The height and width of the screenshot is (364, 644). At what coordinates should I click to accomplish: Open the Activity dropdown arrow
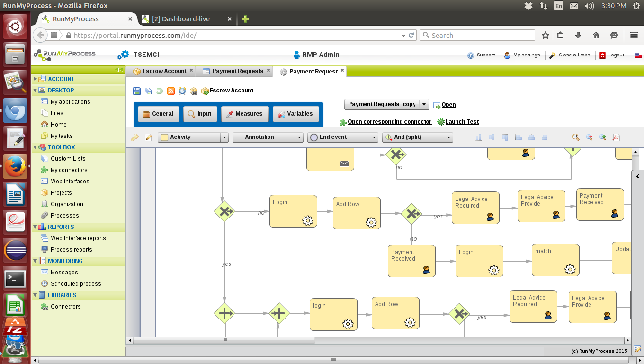click(224, 137)
